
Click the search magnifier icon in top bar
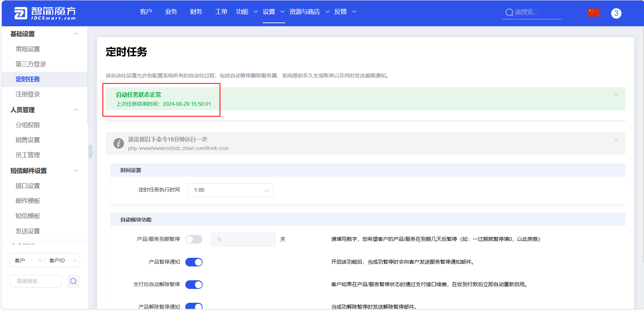coord(509,12)
